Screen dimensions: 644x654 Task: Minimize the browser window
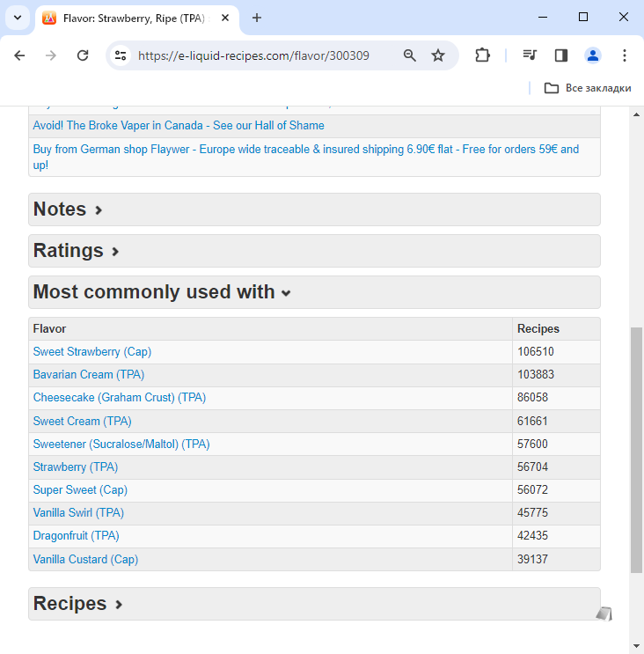click(543, 17)
